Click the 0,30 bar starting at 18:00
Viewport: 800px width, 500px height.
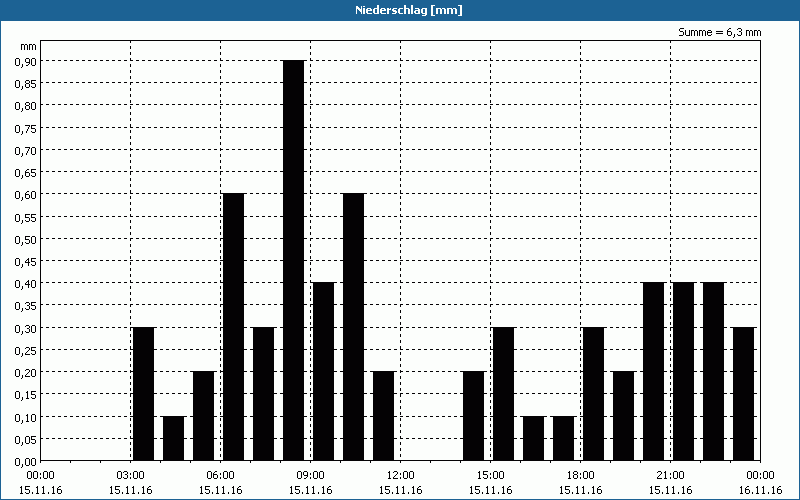(593, 394)
